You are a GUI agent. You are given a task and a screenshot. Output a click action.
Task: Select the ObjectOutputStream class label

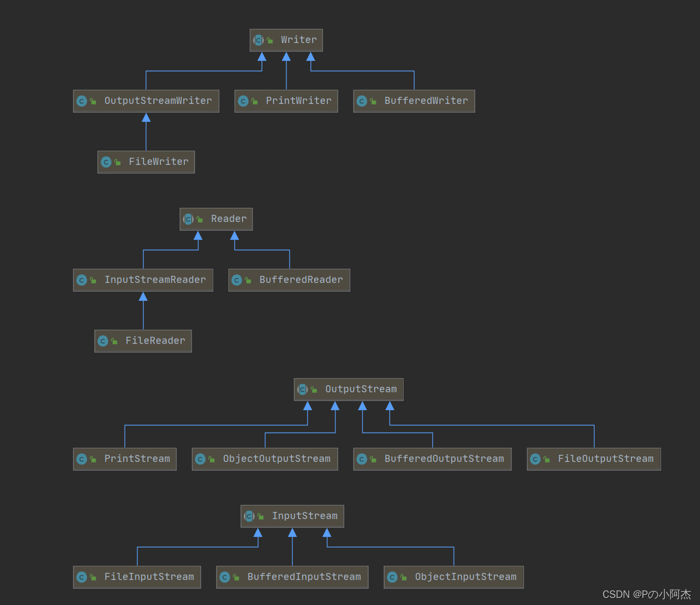(277, 459)
